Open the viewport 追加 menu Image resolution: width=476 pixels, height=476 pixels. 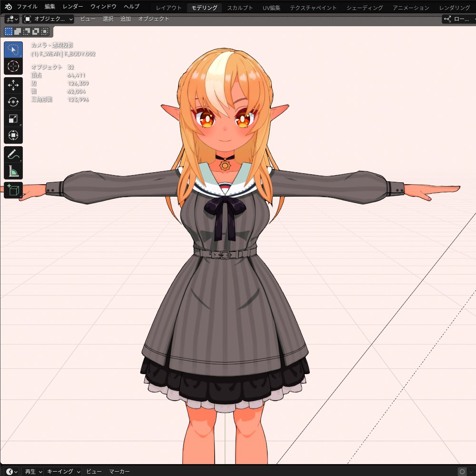(x=125, y=19)
